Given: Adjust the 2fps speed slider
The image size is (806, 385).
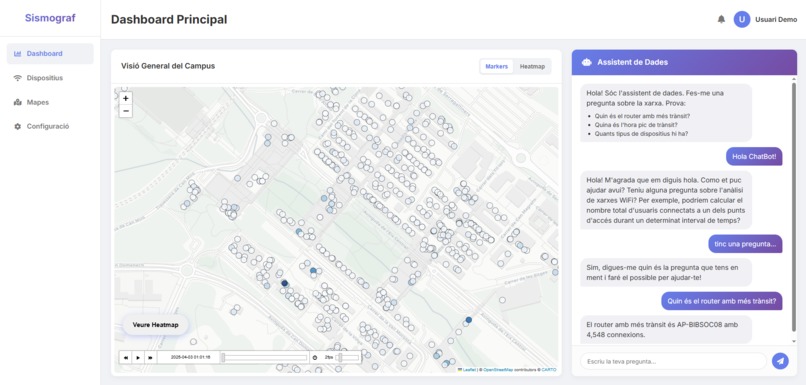Looking at the screenshot, I should 348,357.
